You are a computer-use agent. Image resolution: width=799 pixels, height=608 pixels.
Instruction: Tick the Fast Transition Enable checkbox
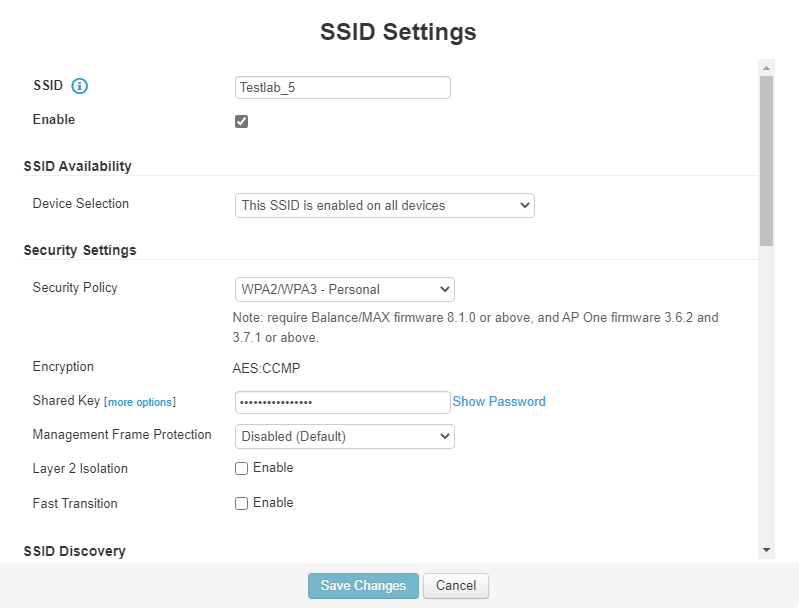coord(241,503)
